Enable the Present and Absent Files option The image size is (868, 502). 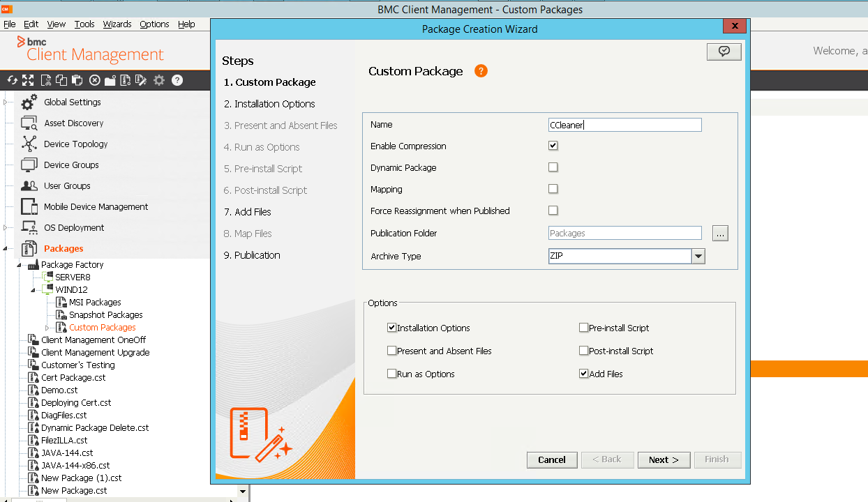tap(392, 351)
